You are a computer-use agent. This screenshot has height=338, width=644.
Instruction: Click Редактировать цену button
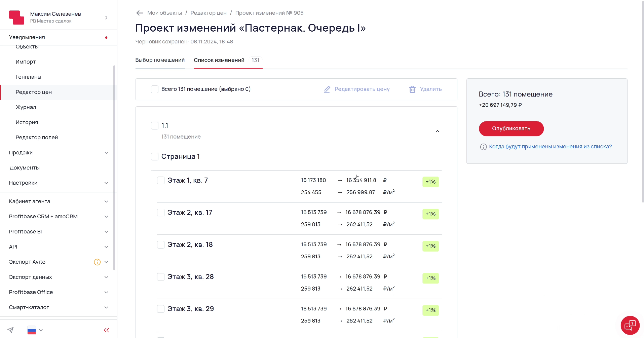[x=356, y=89]
